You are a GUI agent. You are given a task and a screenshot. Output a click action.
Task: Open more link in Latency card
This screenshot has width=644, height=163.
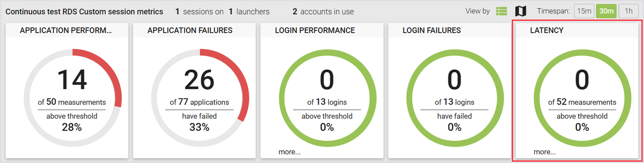[x=544, y=152]
